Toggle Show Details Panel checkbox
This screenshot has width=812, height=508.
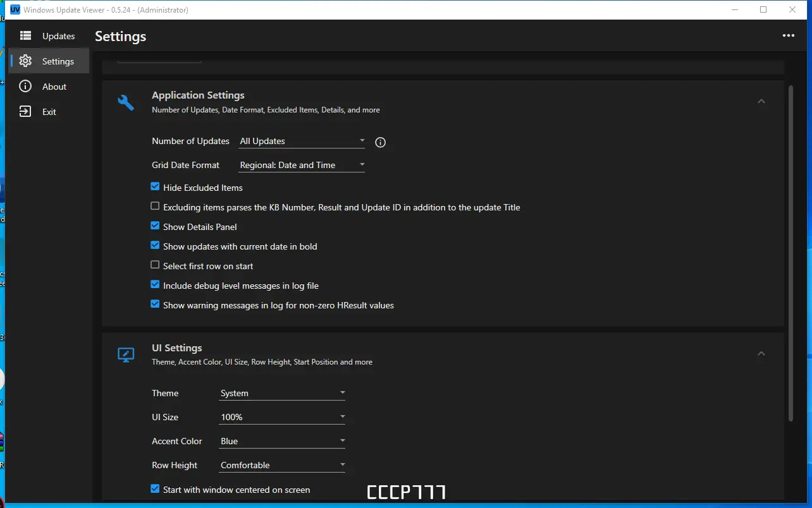click(x=155, y=226)
